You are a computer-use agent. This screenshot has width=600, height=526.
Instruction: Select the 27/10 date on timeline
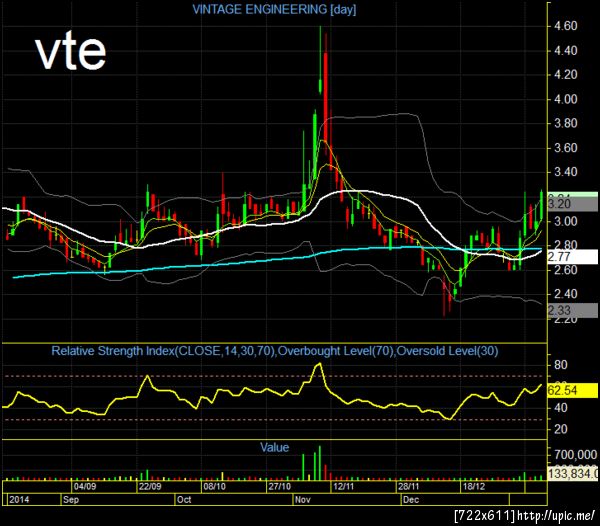pos(279,487)
